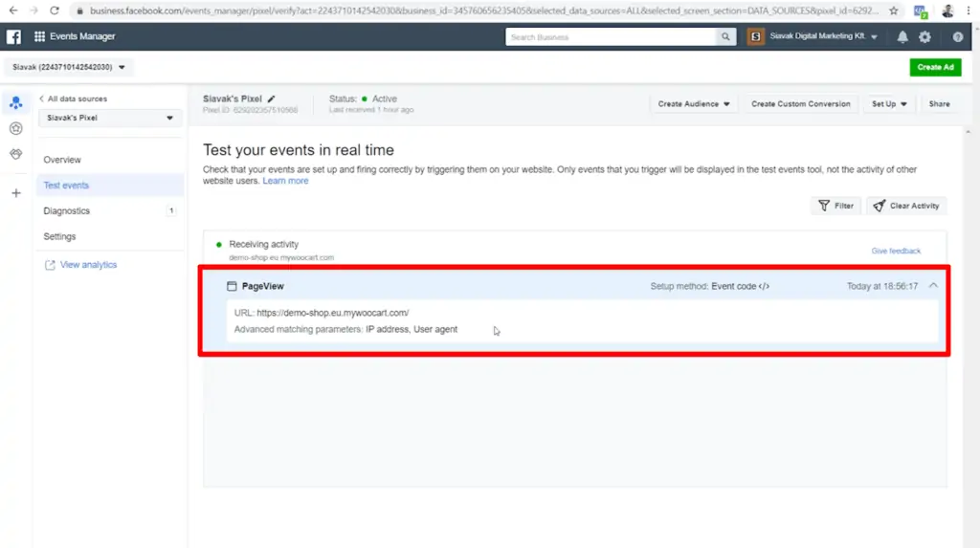Click the PageView event window icon
980x548 pixels.
232,286
